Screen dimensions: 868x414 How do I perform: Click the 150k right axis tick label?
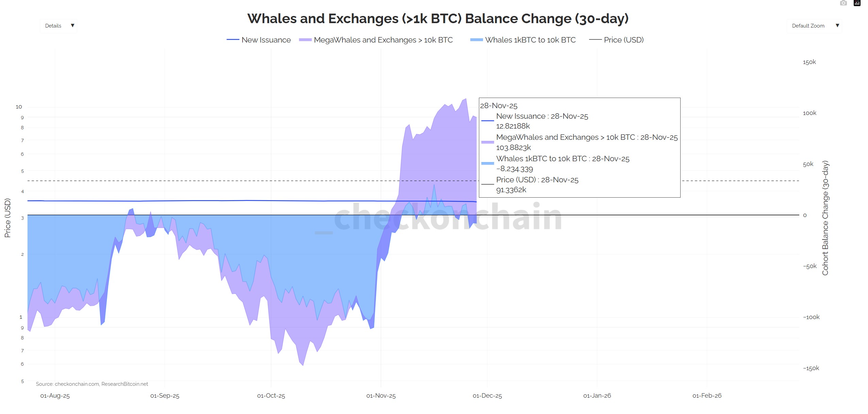pos(809,62)
